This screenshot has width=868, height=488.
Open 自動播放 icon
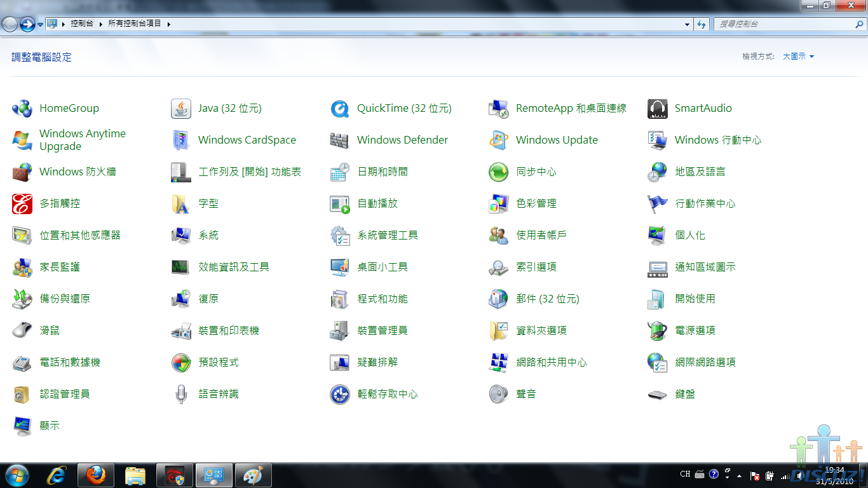340,204
